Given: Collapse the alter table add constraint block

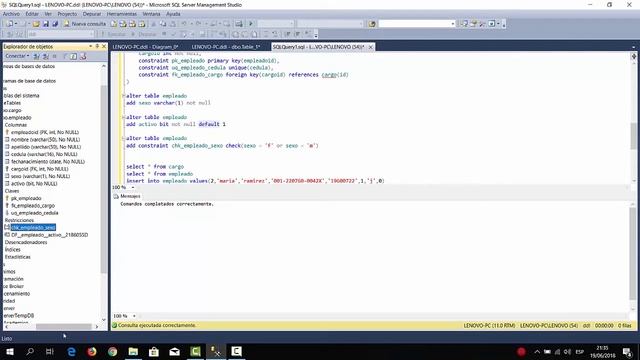Looking at the screenshot, I should click(x=123, y=138).
